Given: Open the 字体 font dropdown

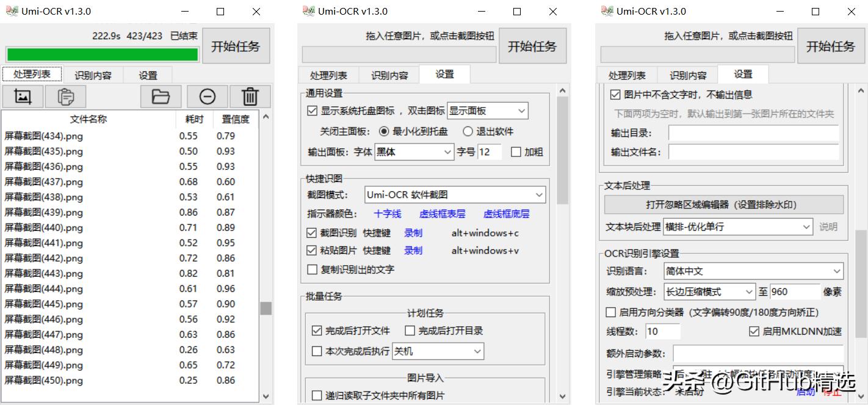Looking at the screenshot, I should pyautogui.click(x=414, y=151).
